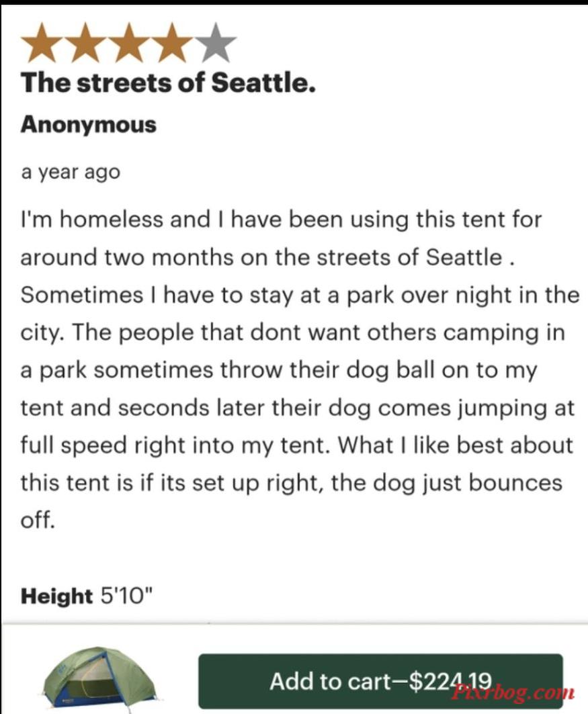
Task: Click the review line starting 'Sometimes I have to stay'
Action: click(300, 295)
